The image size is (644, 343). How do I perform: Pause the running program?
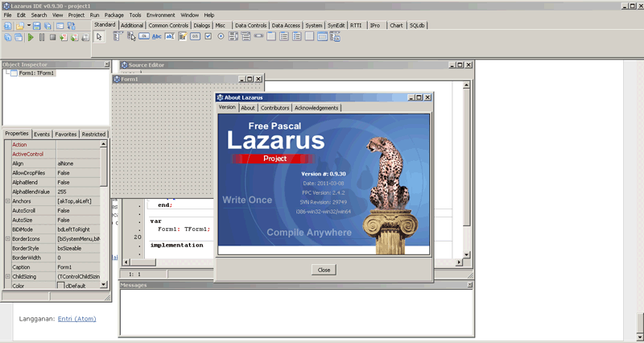pos(42,37)
